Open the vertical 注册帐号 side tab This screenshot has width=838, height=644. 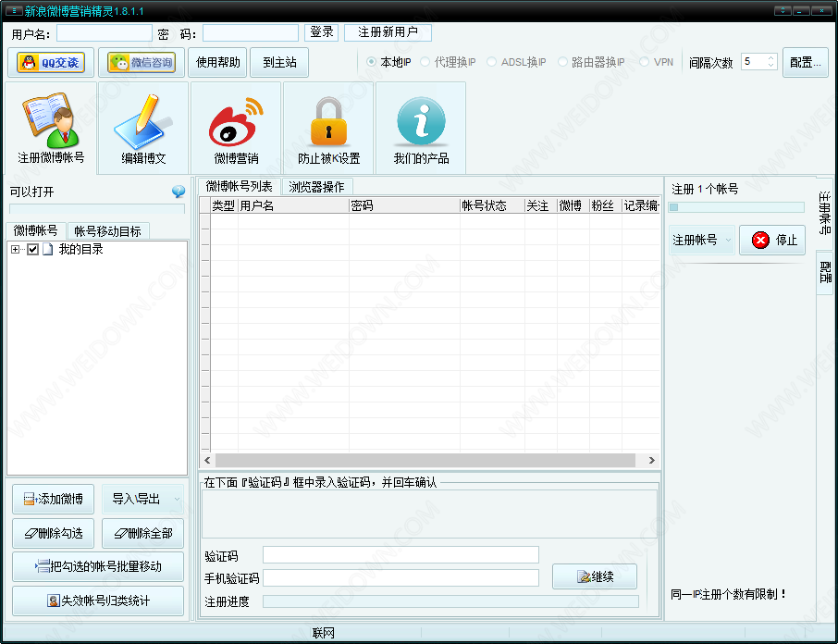click(825, 213)
